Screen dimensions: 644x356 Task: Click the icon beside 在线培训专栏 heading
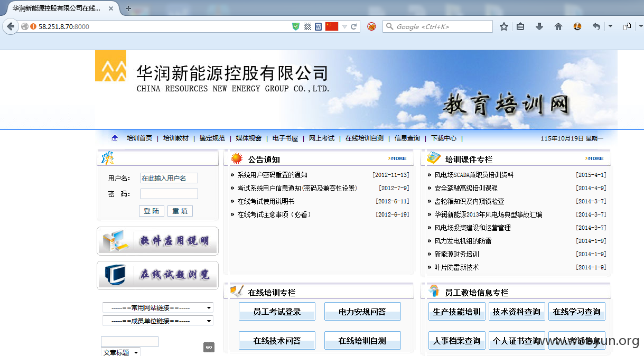pos(237,291)
